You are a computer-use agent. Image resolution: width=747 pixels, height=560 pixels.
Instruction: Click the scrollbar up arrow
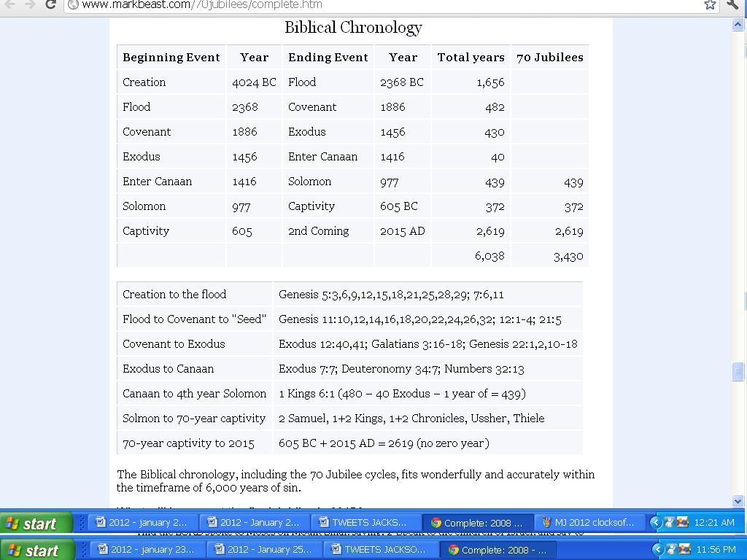[738, 25]
